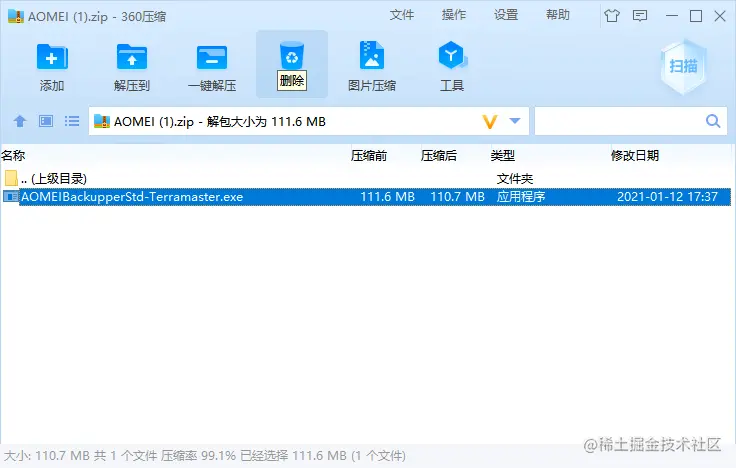Click the 文件夹 type cell of the parent directory
The image size is (736, 468).
(515, 178)
